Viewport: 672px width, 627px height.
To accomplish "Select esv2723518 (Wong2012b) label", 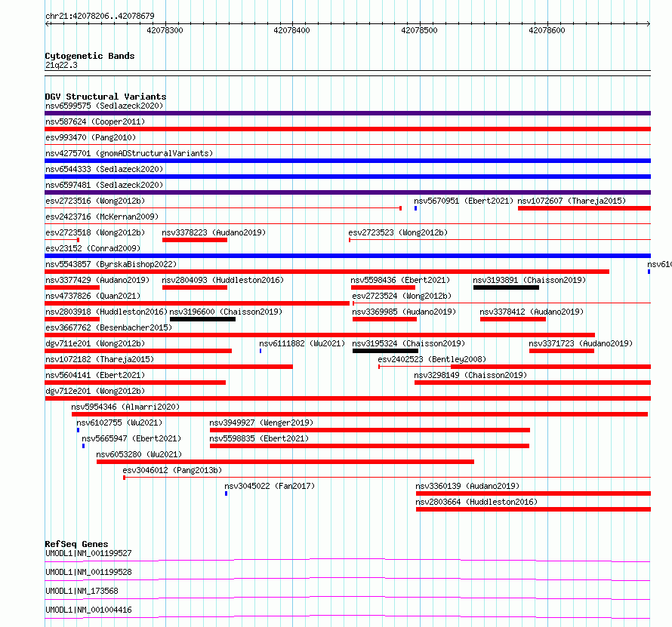I will click(x=95, y=232).
